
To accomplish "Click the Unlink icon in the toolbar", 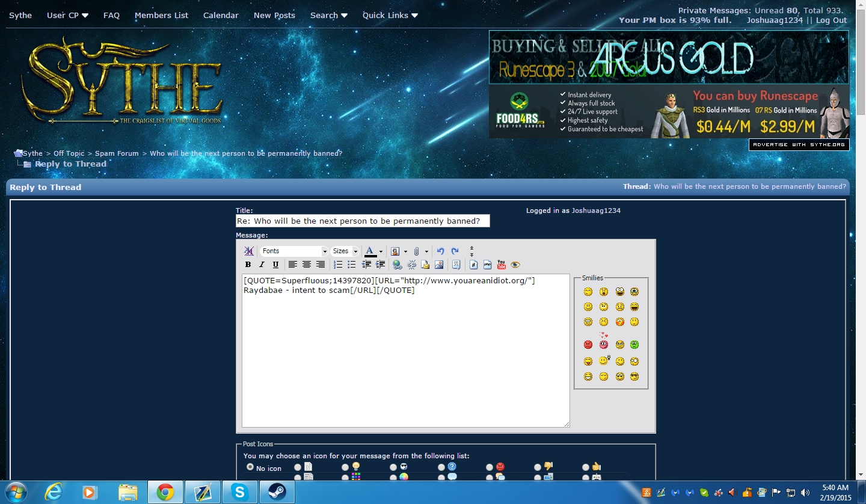I will (411, 265).
